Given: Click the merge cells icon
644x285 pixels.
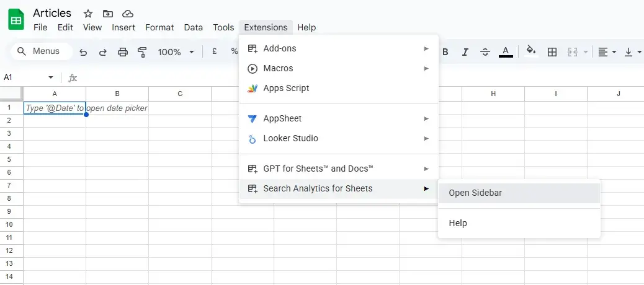Looking at the screenshot, I should point(573,52).
